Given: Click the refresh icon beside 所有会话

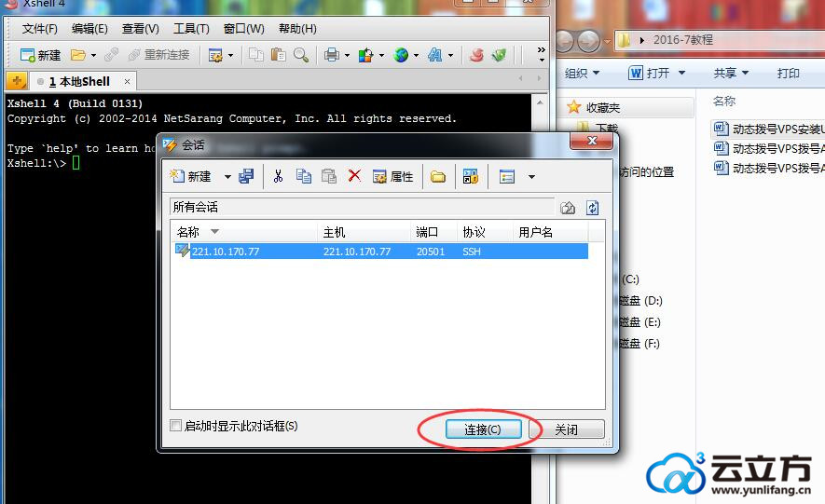Looking at the screenshot, I should tap(593, 208).
